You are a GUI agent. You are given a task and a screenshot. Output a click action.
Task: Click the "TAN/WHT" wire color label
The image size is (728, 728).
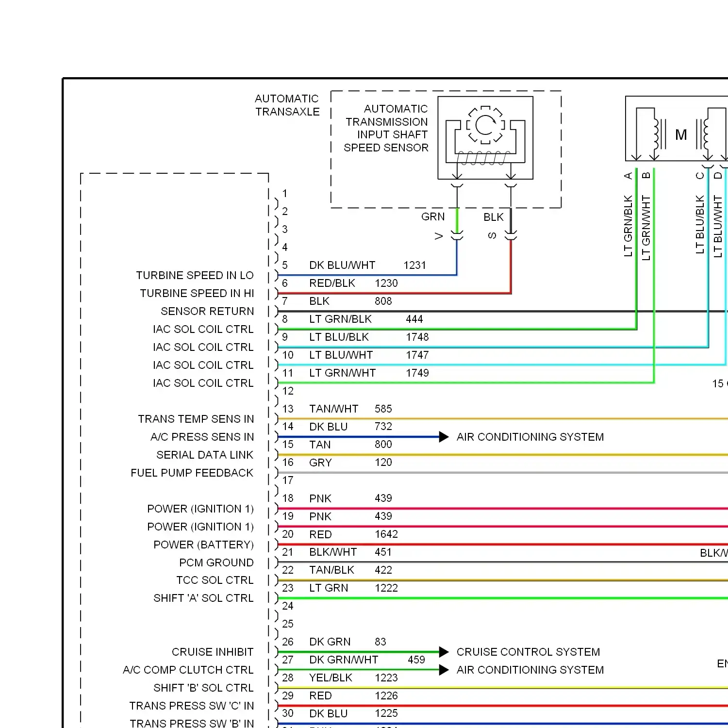pos(334,409)
